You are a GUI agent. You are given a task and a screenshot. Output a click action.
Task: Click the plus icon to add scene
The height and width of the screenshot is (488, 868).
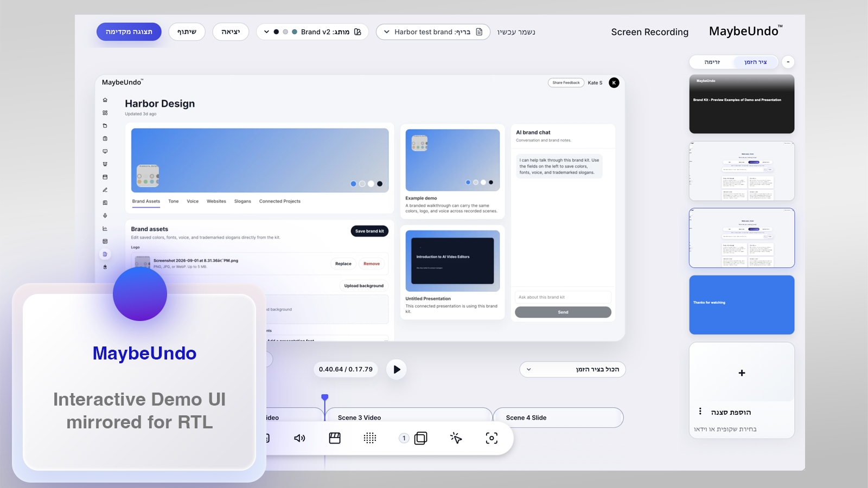tap(742, 373)
